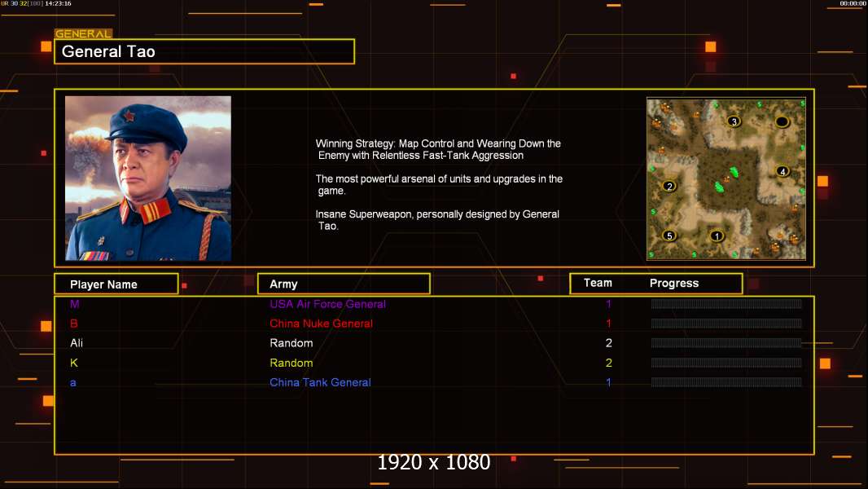Click the China Tank General army entry
This screenshot has width=868, height=489.
point(320,382)
